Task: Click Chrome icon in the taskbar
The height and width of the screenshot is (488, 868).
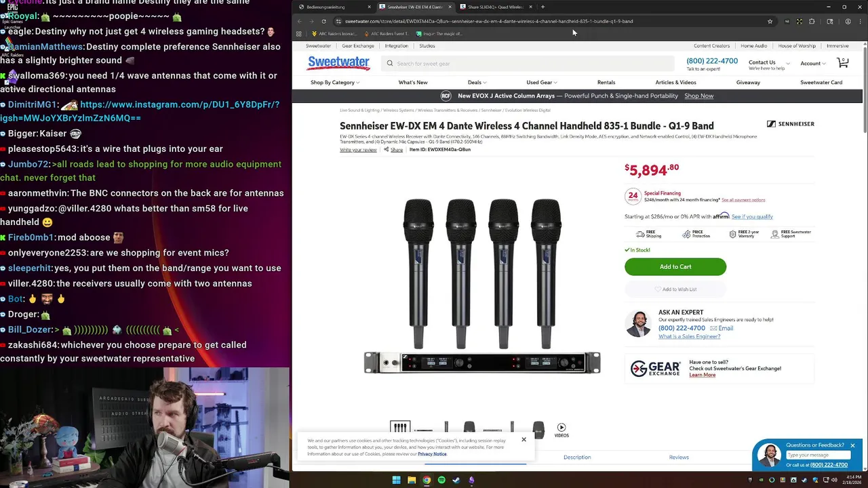Action: click(x=427, y=481)
